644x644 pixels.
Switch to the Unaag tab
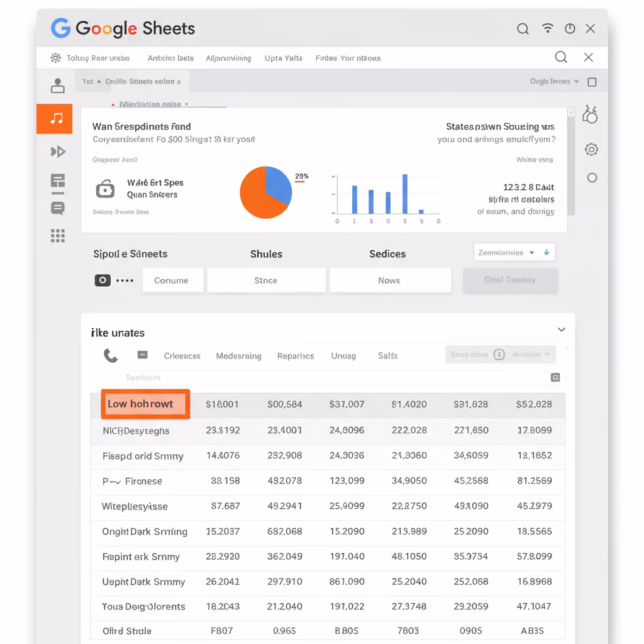click(x=343, y=356)
